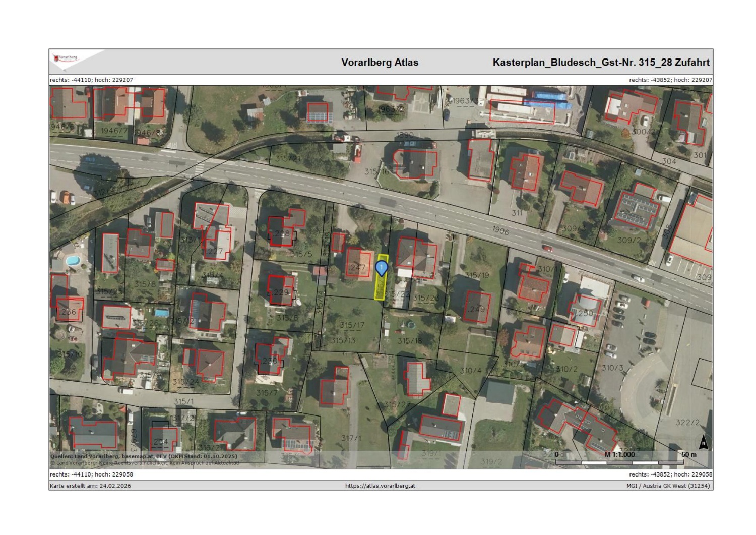Select parcel label 317/1
The width and height of the screenshot is (756, 535).
(x=351, y=438)
